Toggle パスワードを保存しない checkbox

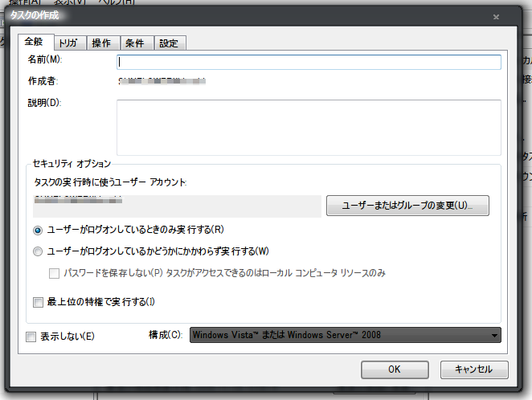(55, 273)
